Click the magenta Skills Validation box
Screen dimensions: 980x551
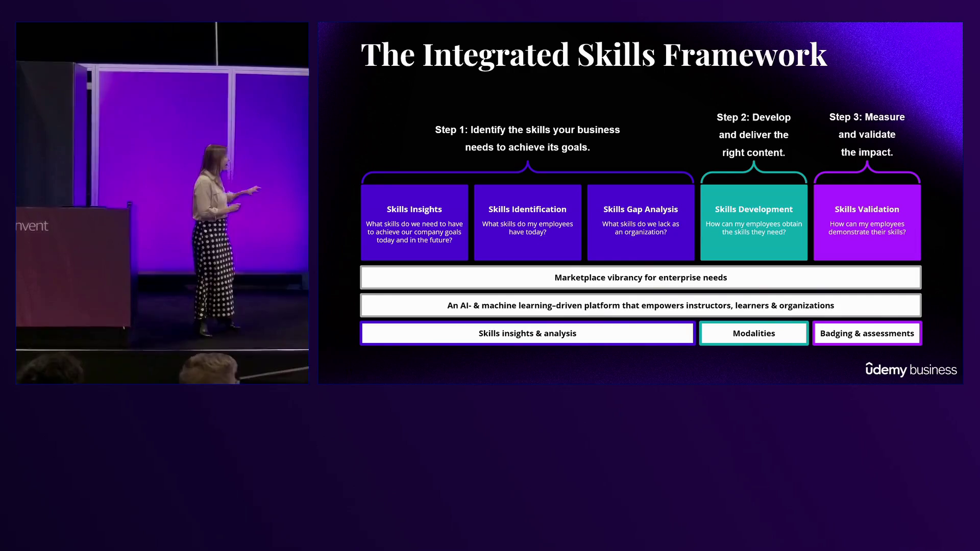point(867,222)
